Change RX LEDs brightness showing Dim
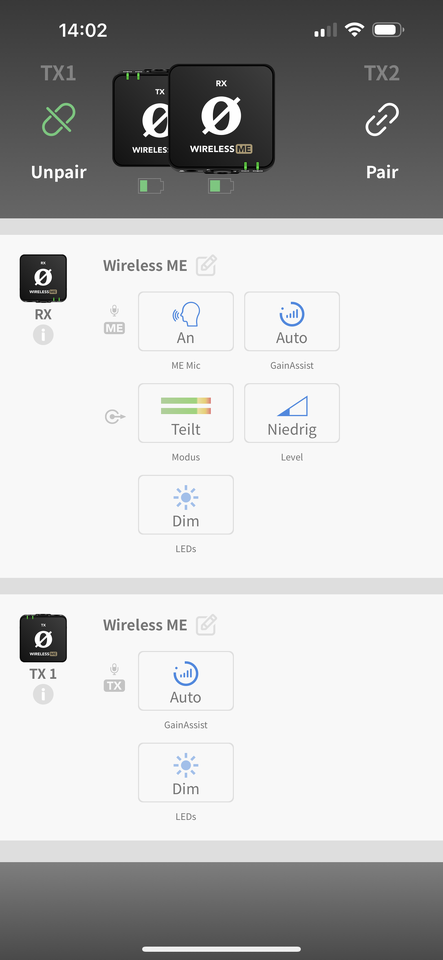The height and width of the screenshot is (960, 443). click(186, 505)
